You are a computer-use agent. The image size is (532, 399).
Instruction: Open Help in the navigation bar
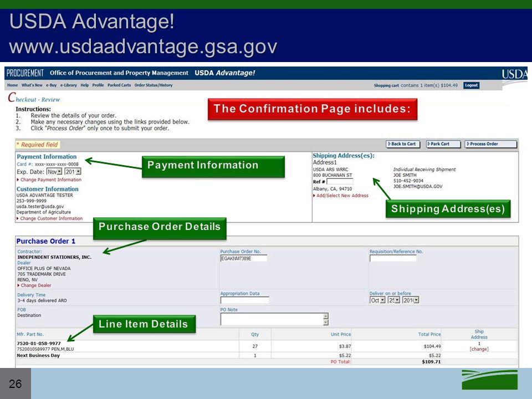coord(84,85)
